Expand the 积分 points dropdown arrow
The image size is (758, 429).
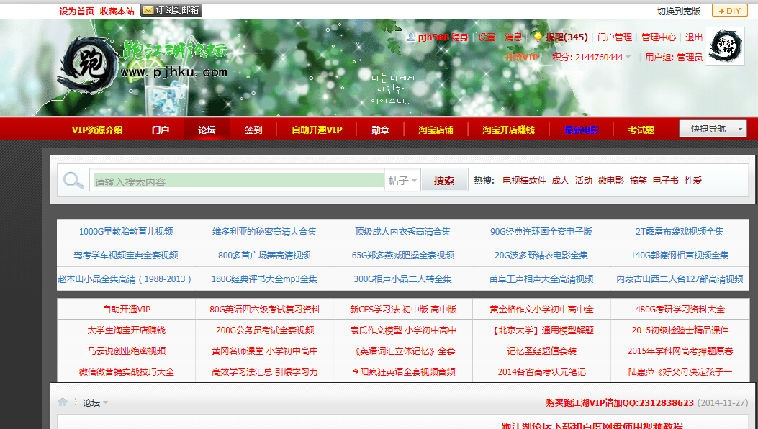coord(628,57)
